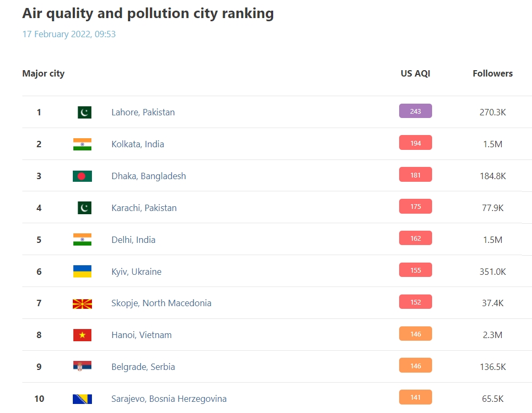Click the Ukraine flag icon
532x413 pixels.
[x=82, y=272]
